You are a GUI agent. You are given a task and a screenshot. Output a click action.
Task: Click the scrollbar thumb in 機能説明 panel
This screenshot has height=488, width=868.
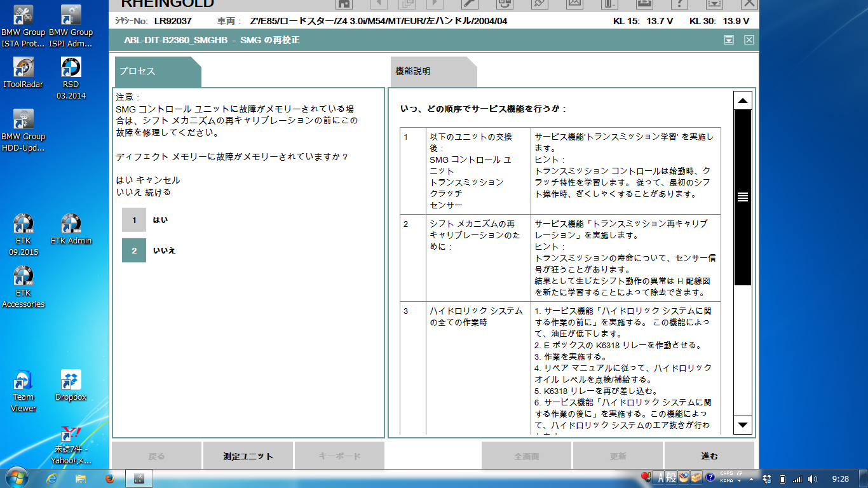(x=742, y=197)
